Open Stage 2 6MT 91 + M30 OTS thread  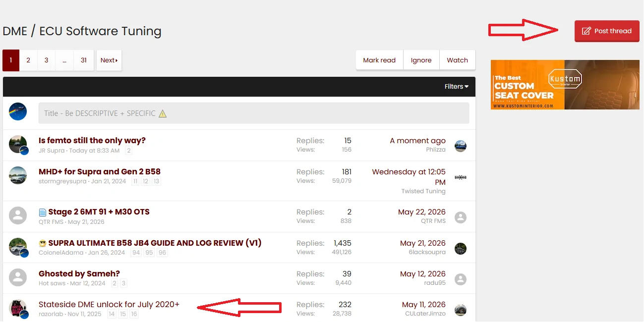pyautogui.click(x=99, y=212)
